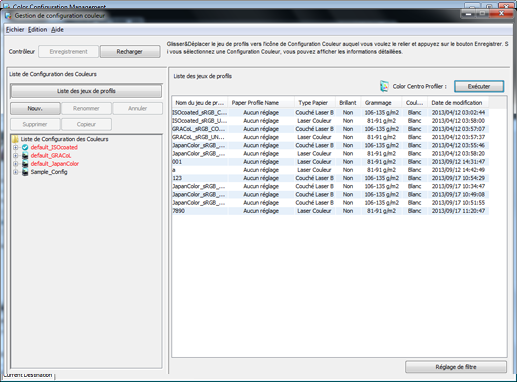Click date 2013/04/12 03:58:20 cell

point(458,154)
